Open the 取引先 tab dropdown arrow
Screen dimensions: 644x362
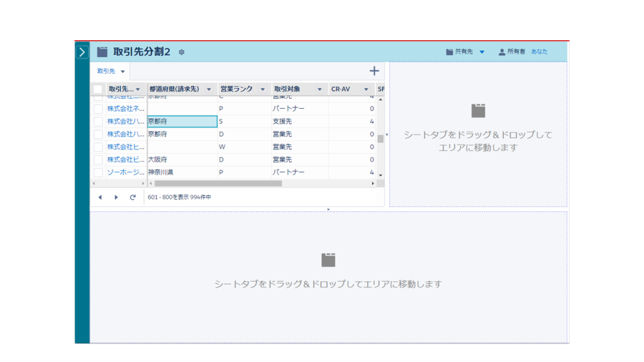[123, 72]
